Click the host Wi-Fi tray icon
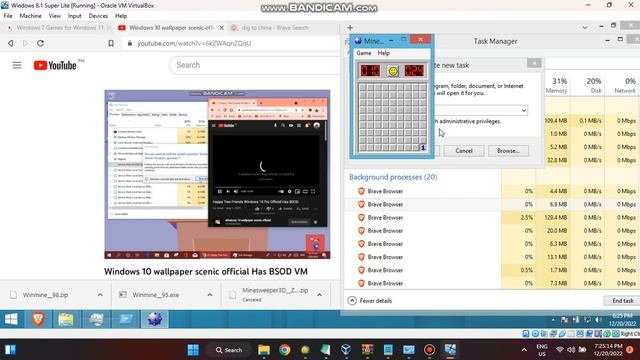640x360 pixels. click(560, 350)
